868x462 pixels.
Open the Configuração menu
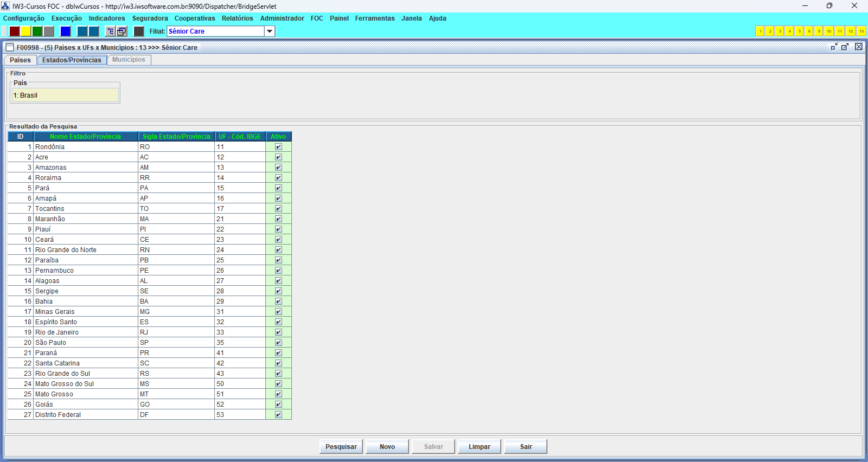pyautogui.click(x=24, y=18)
